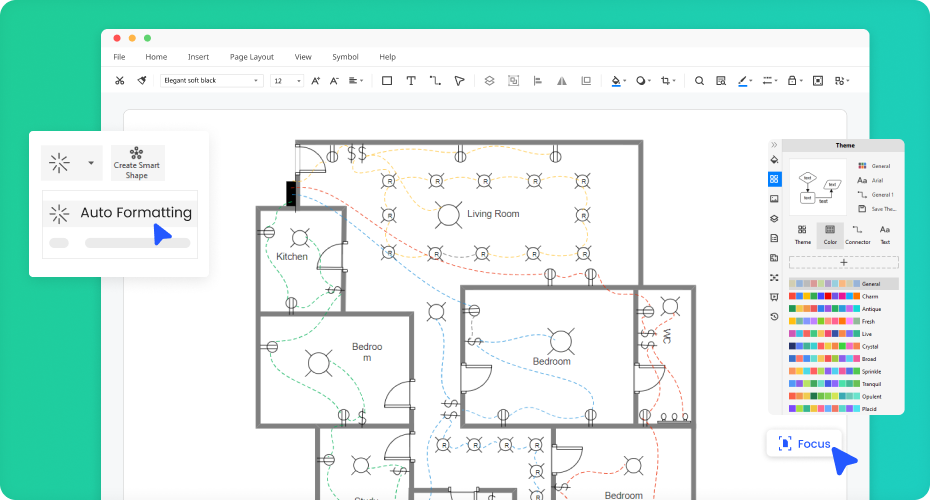Open the Home menu

pos(156,57)
